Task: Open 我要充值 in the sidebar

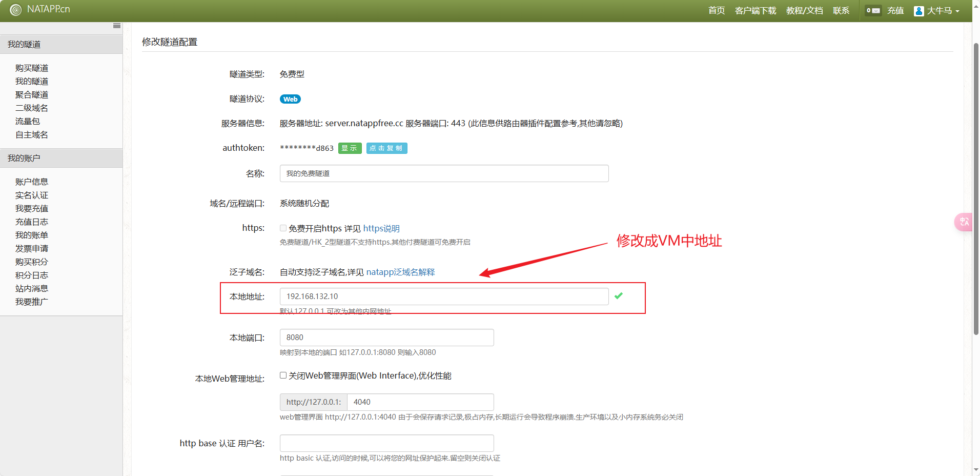Action: [32, 209]
